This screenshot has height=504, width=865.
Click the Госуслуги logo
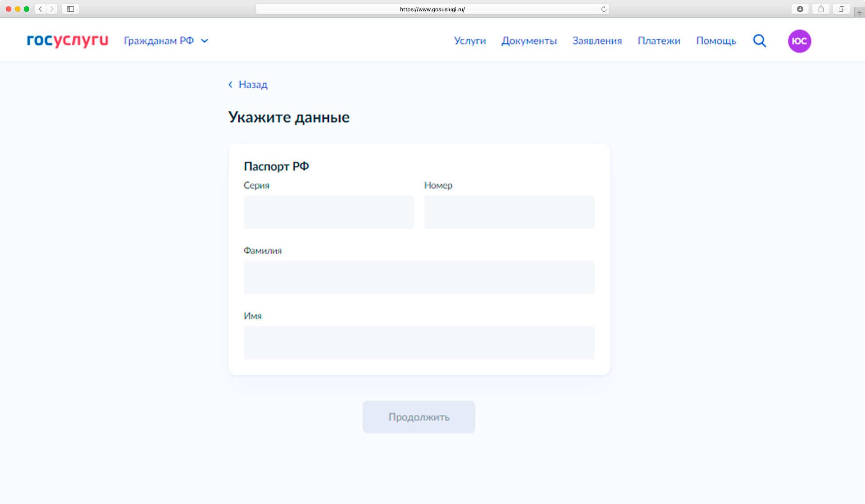pos(68,41)
